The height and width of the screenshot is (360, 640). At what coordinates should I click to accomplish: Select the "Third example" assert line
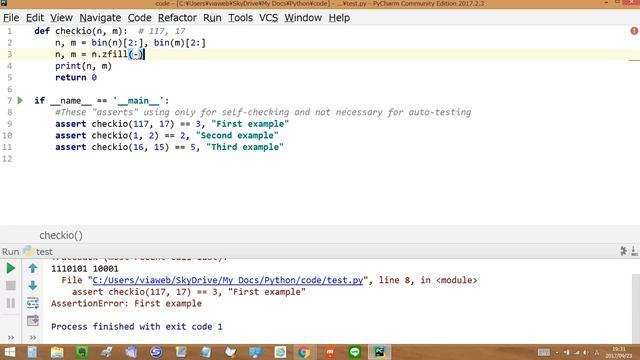(169, 147)
